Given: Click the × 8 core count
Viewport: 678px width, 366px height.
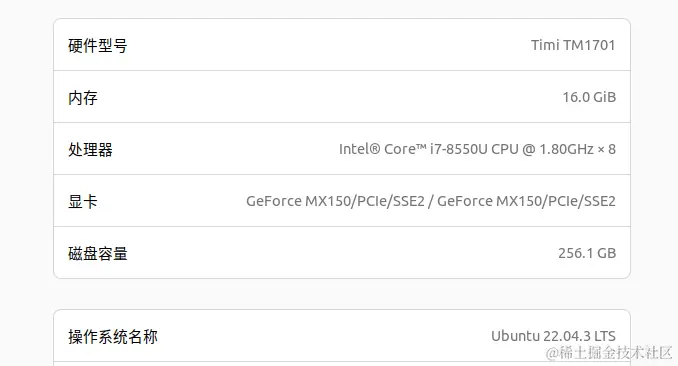Looking at the screenshot, I should coord(607,149).
